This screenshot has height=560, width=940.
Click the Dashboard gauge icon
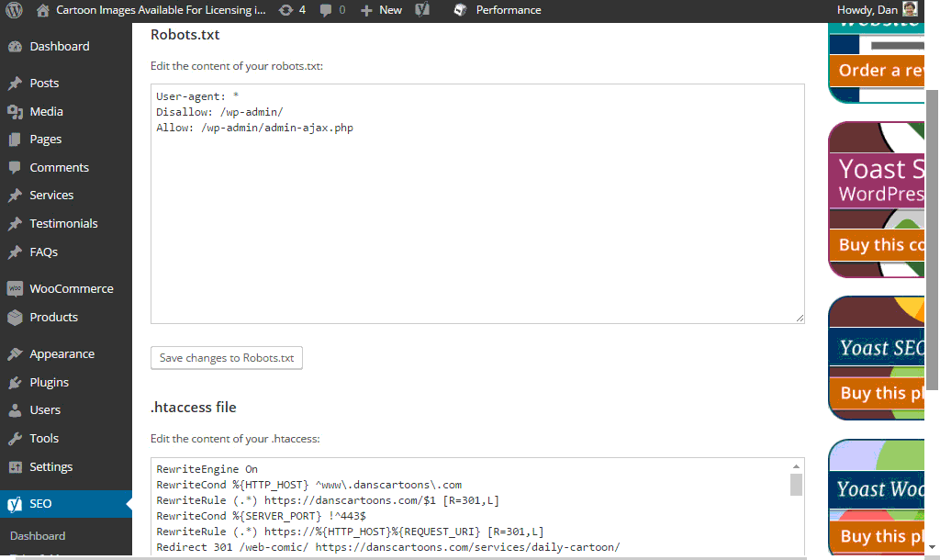15,47
